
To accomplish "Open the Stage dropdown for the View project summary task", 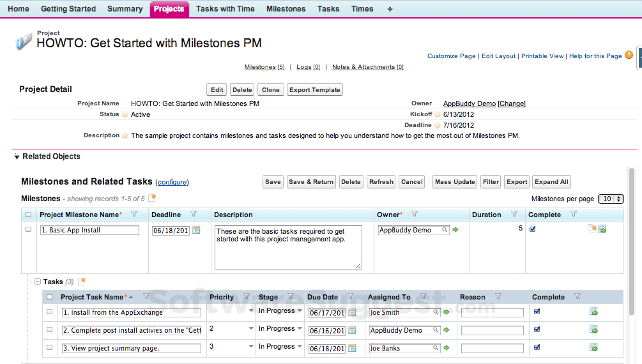I will 299,347.
